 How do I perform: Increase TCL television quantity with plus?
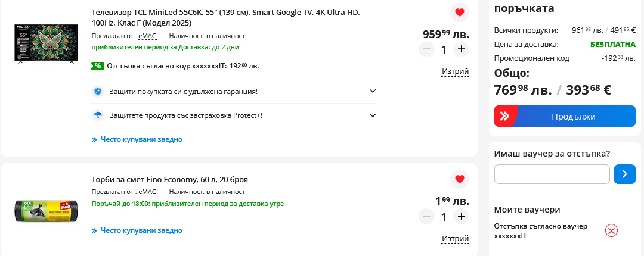pyautogui.click(x=461, y=49)
